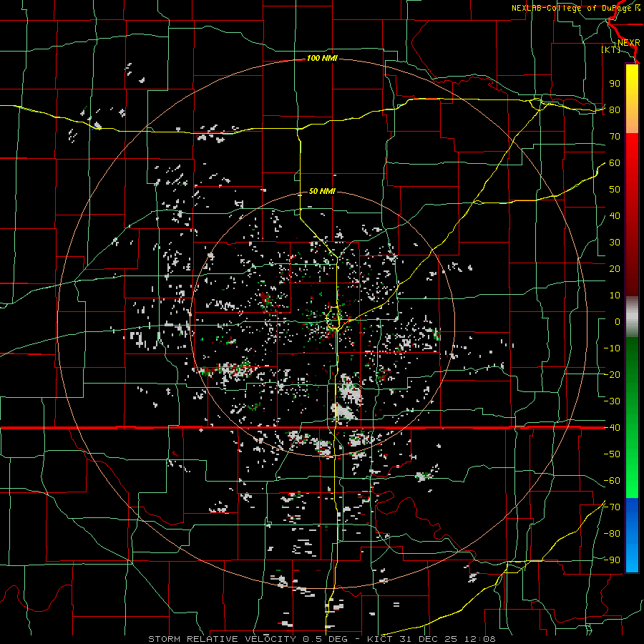This screenshot has width=644, height=644.
Task: Click the -60 value on the color scale
Action: click(x=612, y=481)
